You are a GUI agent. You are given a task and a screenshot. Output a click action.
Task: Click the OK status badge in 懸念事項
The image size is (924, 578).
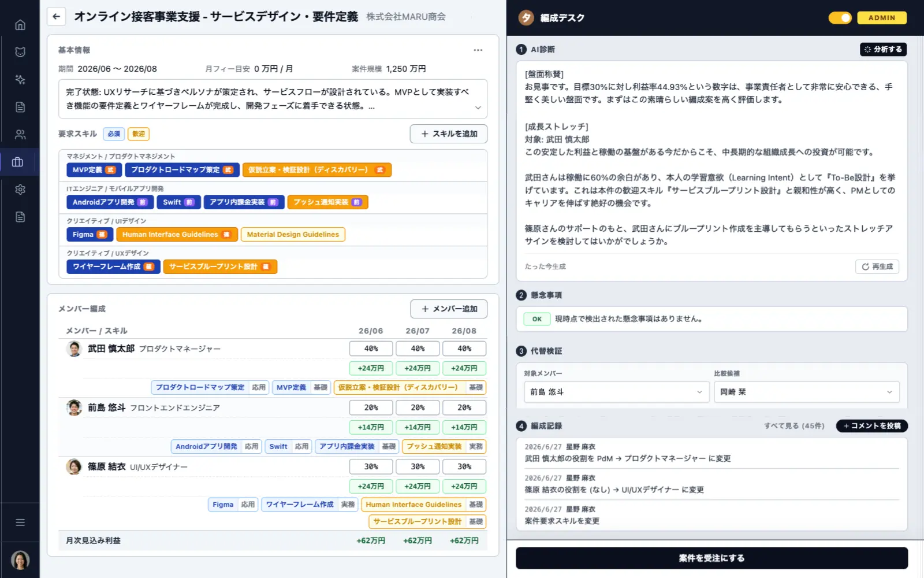point(537,319)
